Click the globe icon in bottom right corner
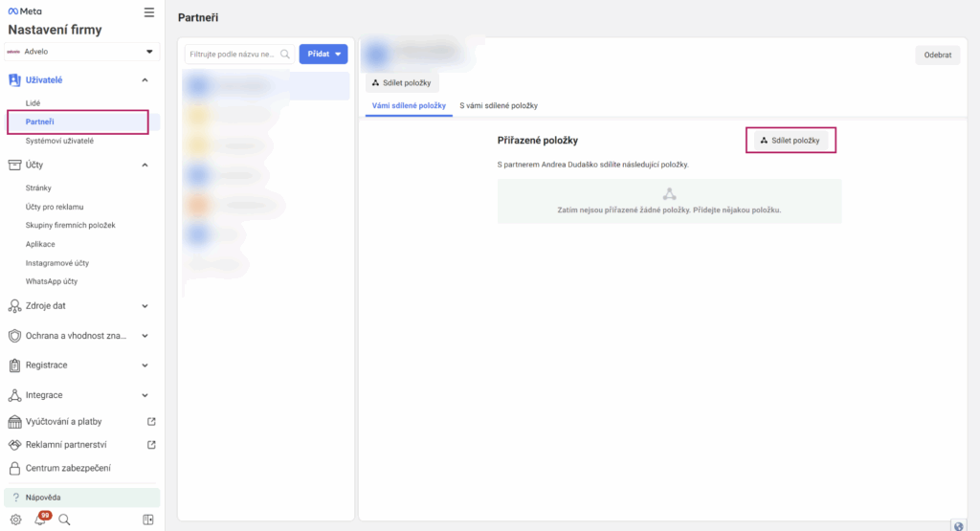 (x=958, y=525)
